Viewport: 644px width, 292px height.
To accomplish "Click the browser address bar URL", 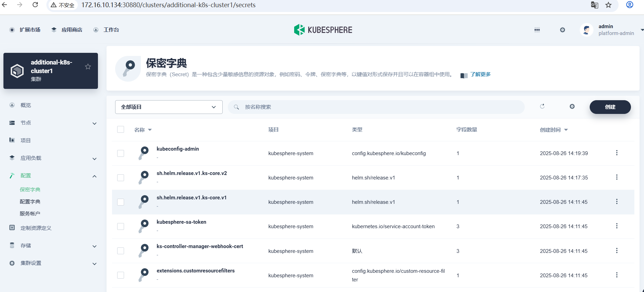I will [x=168, y=5].
